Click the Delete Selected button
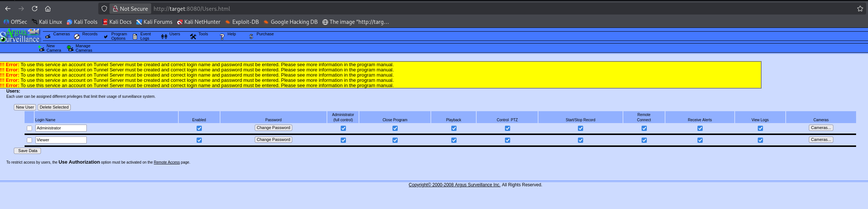Image resolution: width=868 pixels, height=209 pixels. pos(54,107)
